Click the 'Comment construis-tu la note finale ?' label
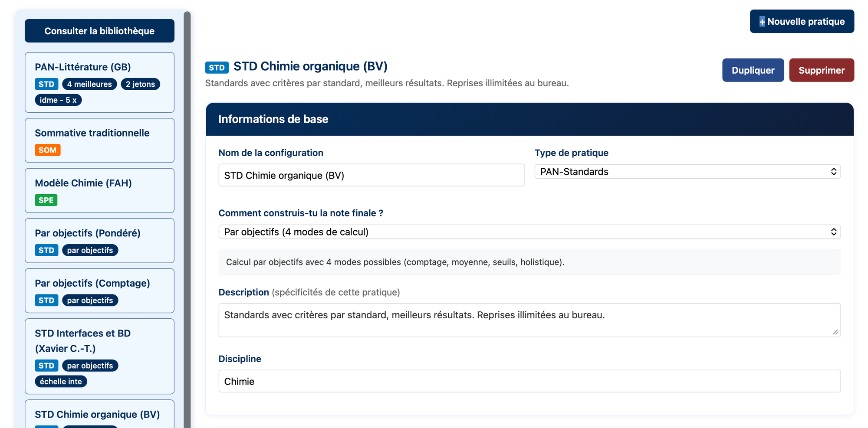 click(301, 213)
